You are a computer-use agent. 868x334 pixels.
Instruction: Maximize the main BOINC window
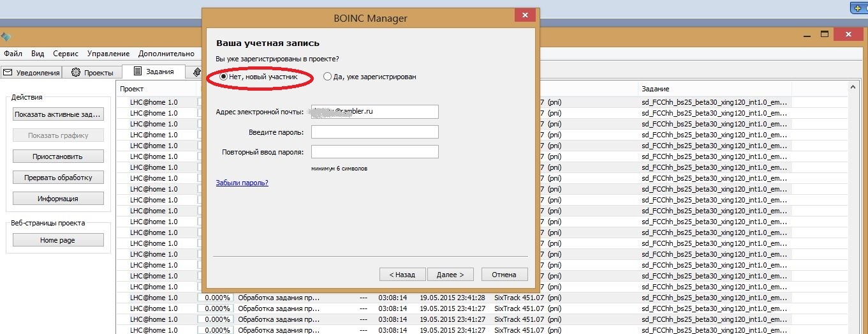[x=824, y=34]
